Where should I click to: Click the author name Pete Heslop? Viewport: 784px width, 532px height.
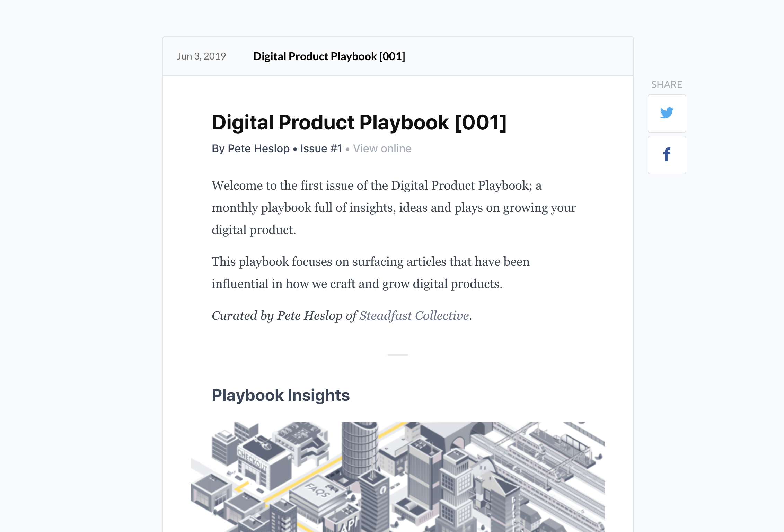click(258, 148)
